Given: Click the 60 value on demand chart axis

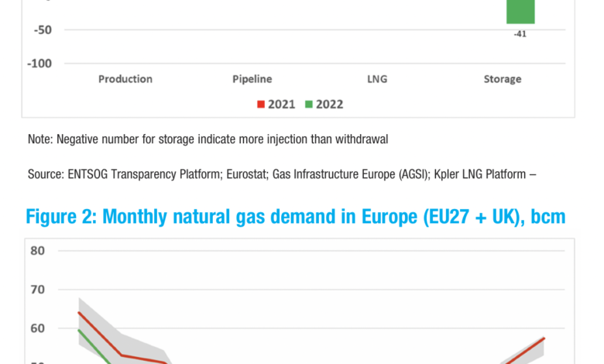Looking at the screenshot, I should 39,328.
